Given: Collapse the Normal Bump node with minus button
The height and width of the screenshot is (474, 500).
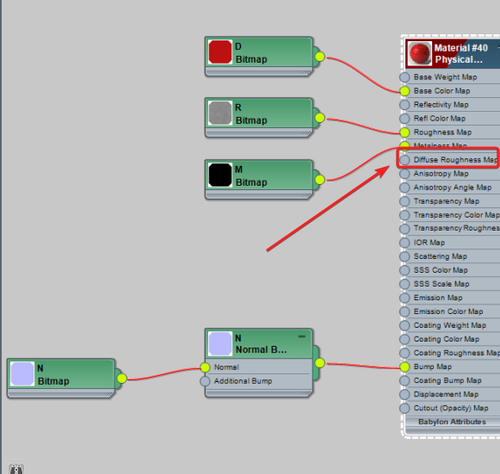Looking at the screenshot, I should tap(302, 337).
